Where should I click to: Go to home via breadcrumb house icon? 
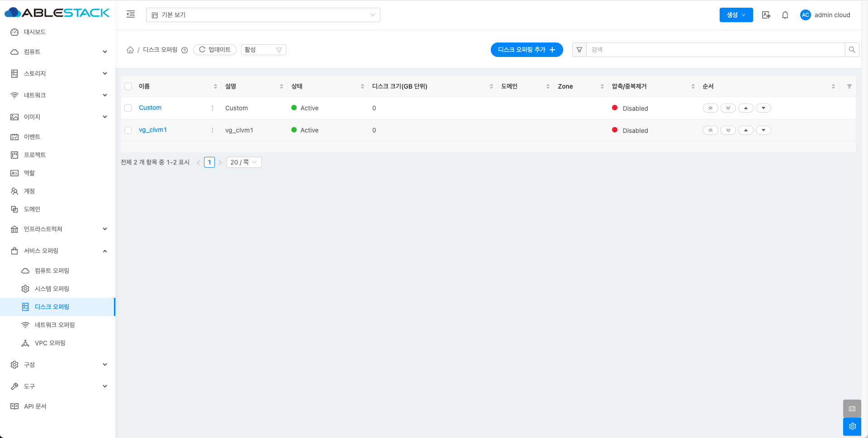[x=130, y=50]
